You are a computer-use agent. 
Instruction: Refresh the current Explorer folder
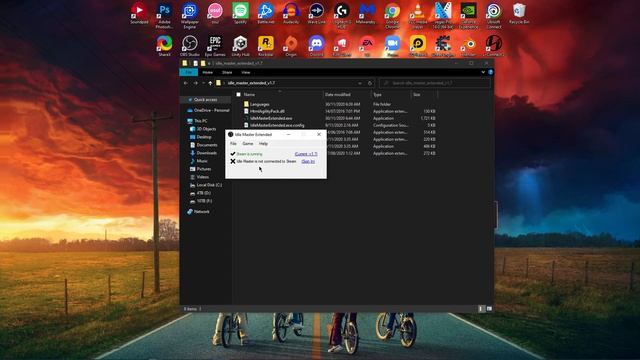370,83
